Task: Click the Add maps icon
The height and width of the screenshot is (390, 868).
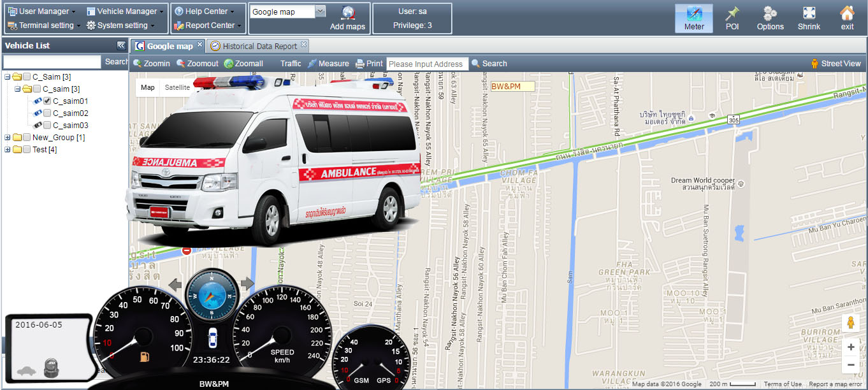Action: [x=347, y=18]
